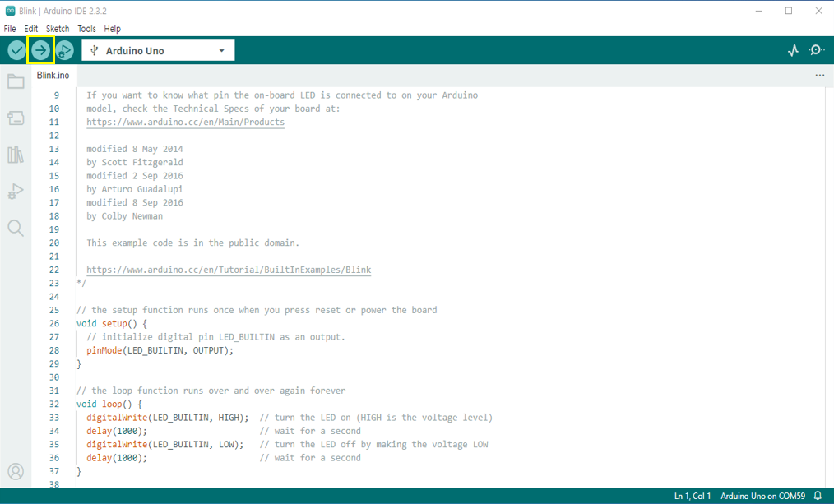Click 'by Scott Fitzgerald' comment line
The height and width of the screenshot is (504, 834).
[135, 162]
